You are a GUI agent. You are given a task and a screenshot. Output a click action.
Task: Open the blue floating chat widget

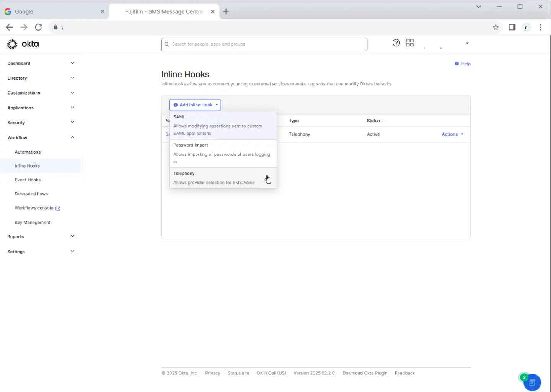tap(532, 382)
